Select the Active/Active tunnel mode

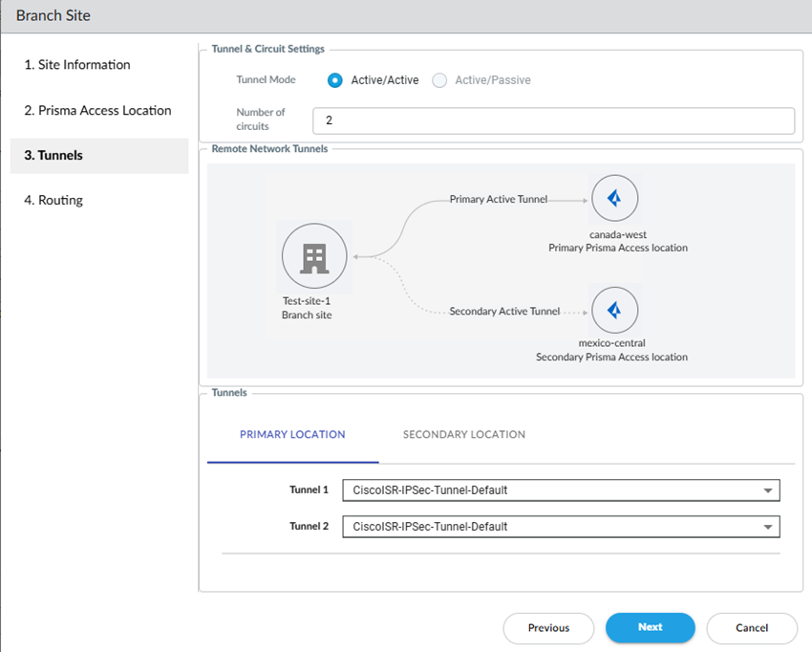tap(335, 80)
